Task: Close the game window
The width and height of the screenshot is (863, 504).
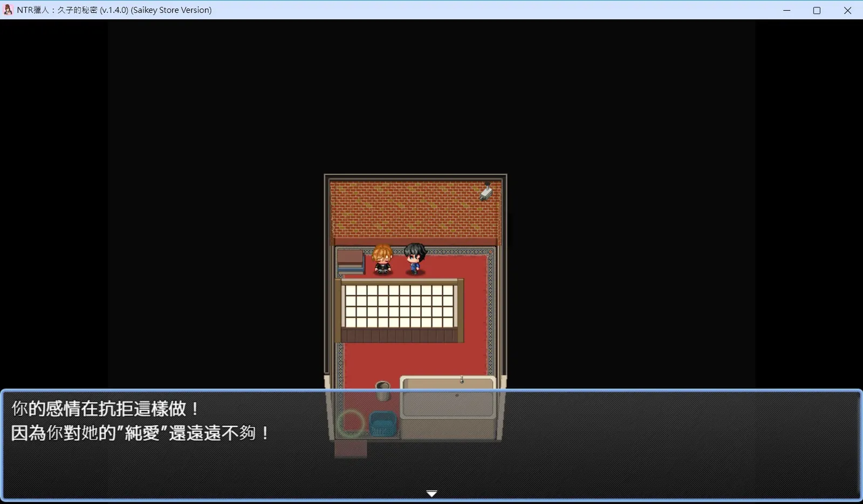Action: pyautogui.click(x=847, y=10)
